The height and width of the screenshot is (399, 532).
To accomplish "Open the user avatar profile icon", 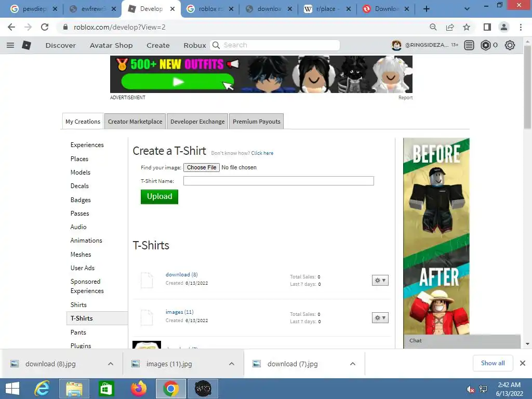I will click(x=396, y=45).
